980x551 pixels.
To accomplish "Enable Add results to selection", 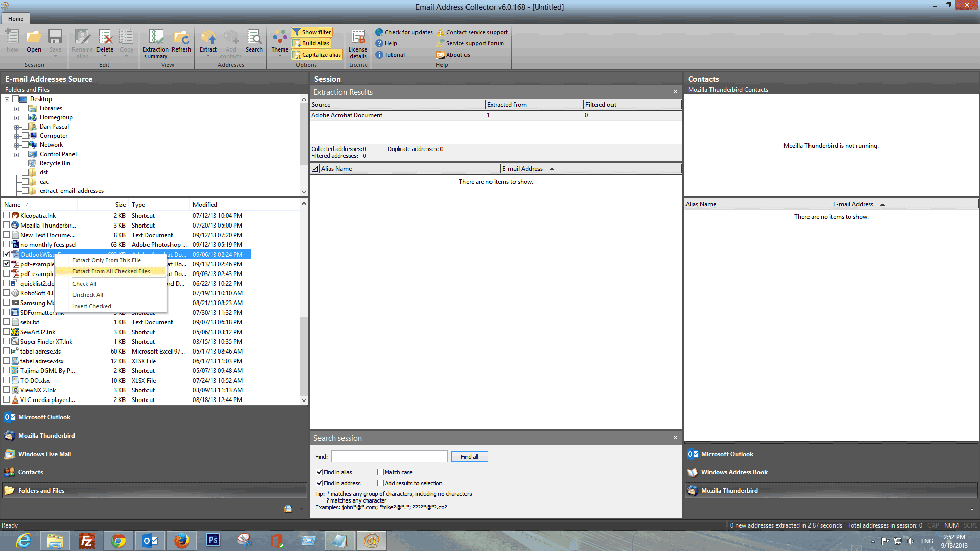I will (x=380, y=483).
